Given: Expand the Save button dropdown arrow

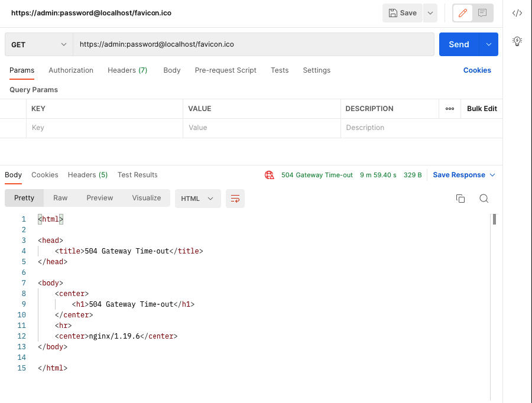Looking at the screenshot, I should pos(430,12).
